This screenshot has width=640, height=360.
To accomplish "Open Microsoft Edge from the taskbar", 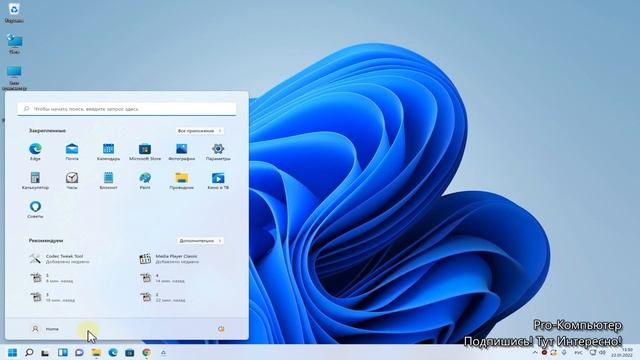I will (113, 353).
